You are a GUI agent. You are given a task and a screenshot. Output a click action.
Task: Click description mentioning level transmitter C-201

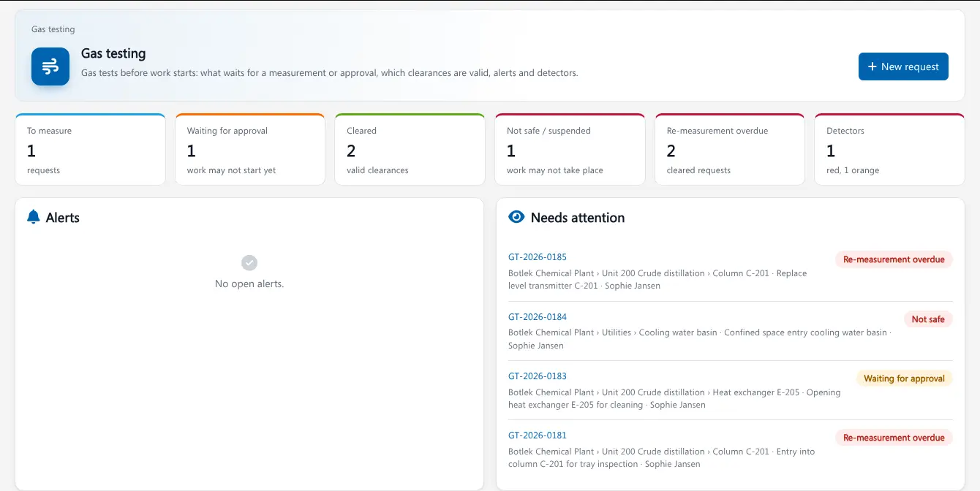657,280
